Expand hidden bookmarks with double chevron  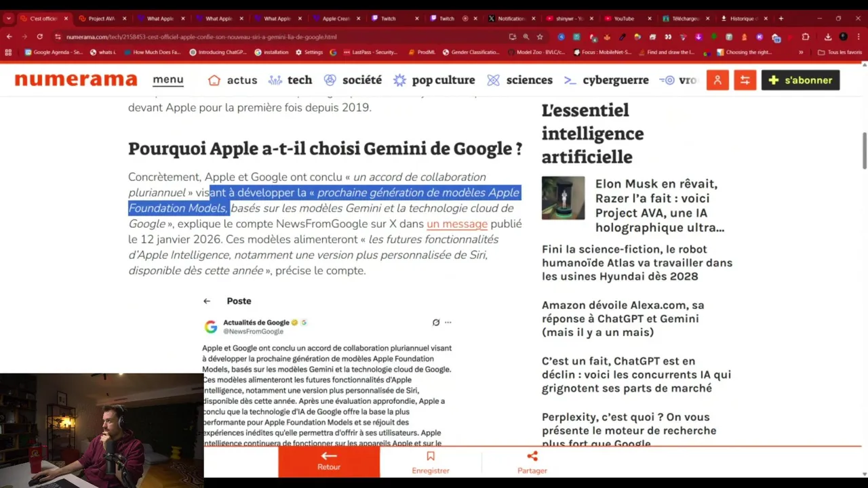point(801,52)
